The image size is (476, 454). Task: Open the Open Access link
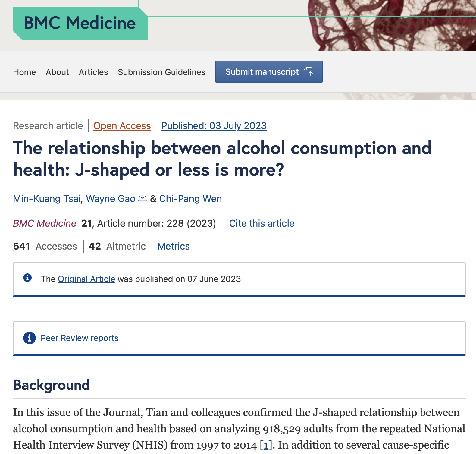click(122, 126)
